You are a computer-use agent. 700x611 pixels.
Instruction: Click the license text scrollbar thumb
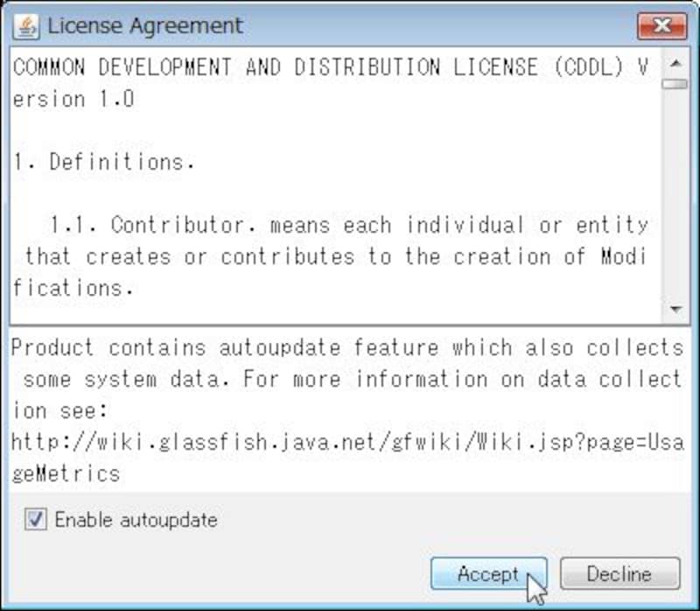[x=675, y=84]
